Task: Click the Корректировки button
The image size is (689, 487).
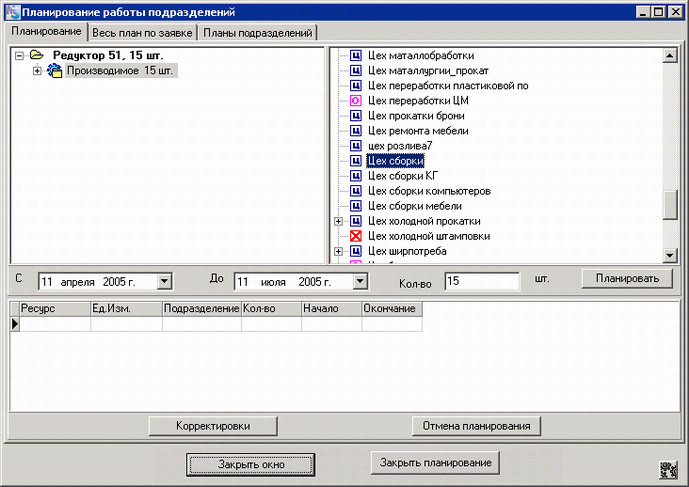Action: (x=213, y=426)
